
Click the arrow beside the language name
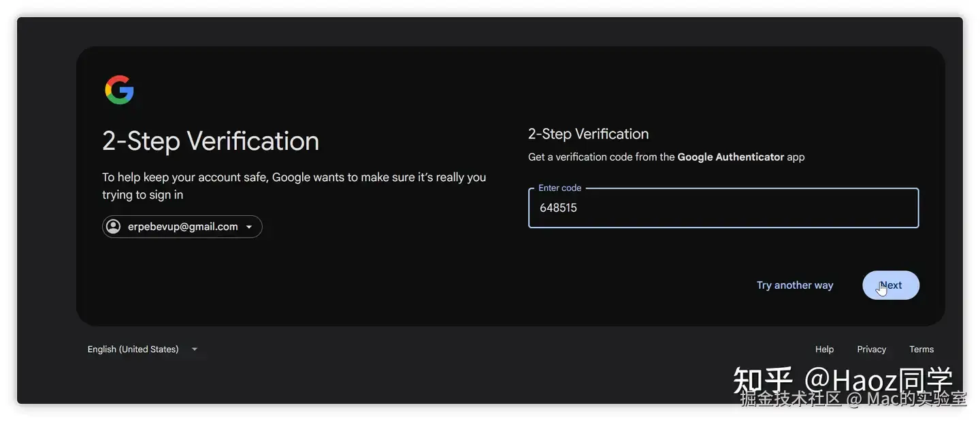pos(195,349)
